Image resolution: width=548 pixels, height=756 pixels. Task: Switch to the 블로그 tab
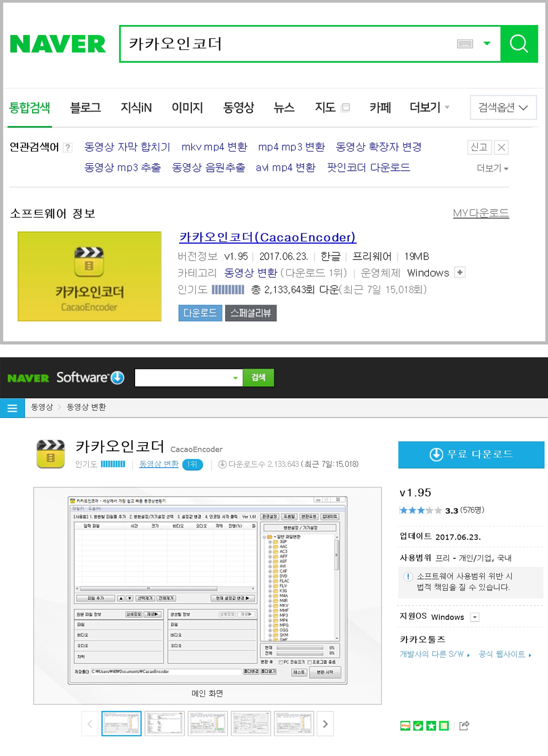pos(85,108)
